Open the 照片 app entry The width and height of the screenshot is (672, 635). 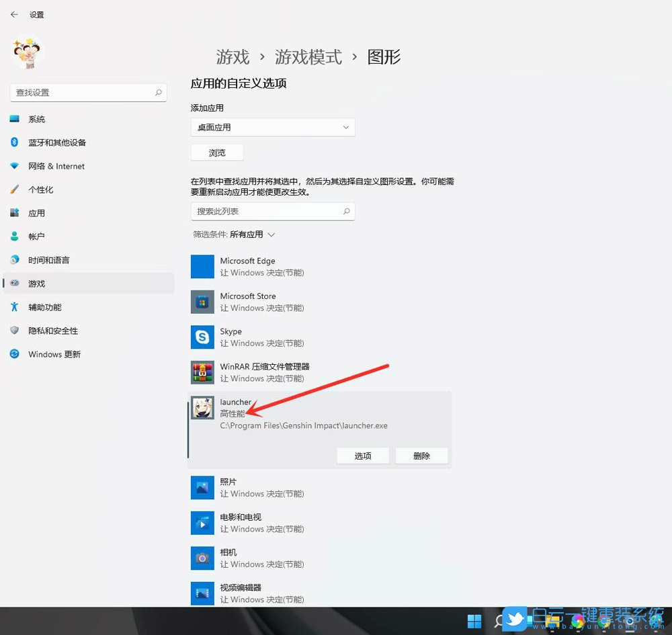point(202,487)
